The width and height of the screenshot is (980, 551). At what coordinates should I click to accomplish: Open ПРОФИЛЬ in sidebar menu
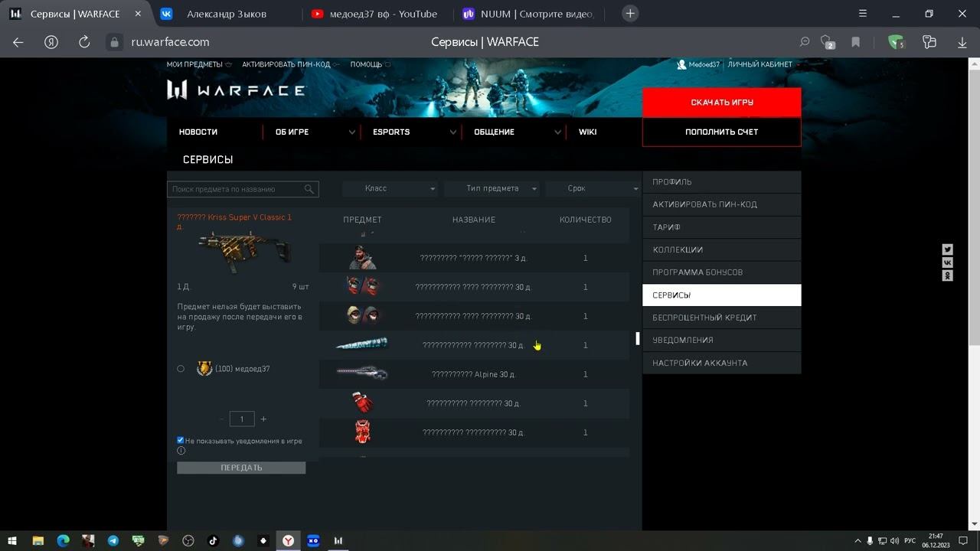[721, 182]
